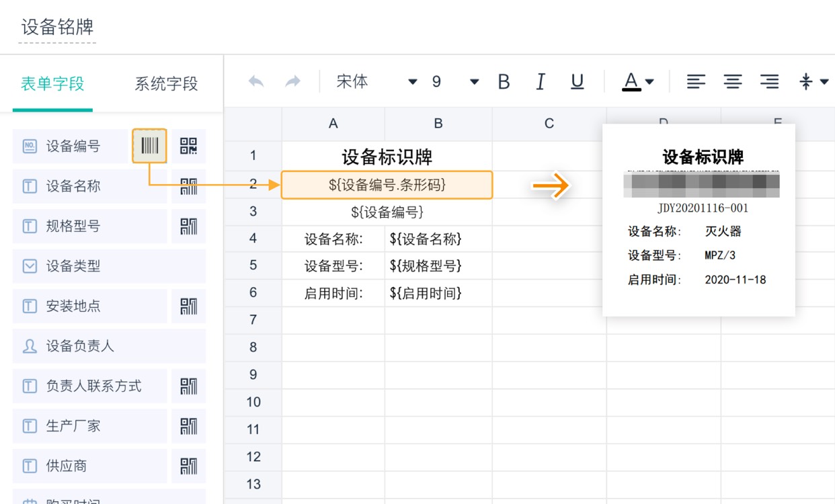The height and width of the screenshot is (504, 835).
Task: Click the QR code icon next to 安装地点
Action: [x=189, y=306]
